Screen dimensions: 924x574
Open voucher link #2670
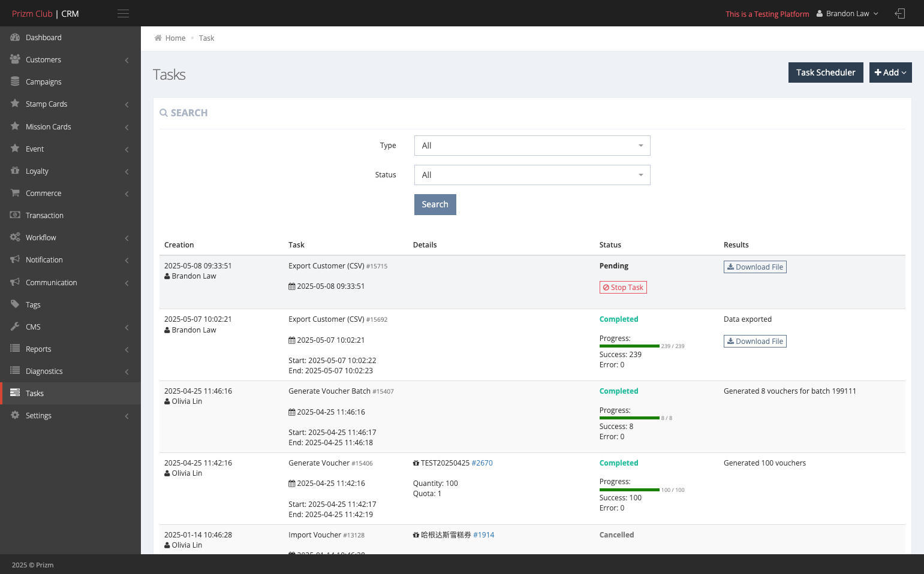coord(482,463)
